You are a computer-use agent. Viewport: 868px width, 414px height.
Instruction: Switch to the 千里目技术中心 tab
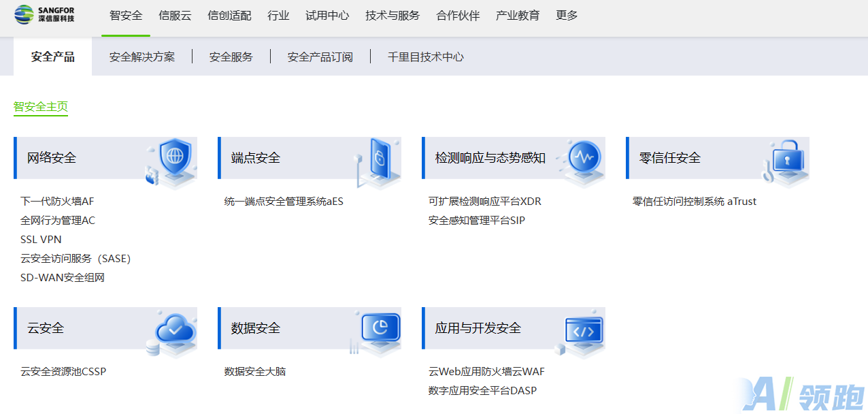[x=426, y=57]
